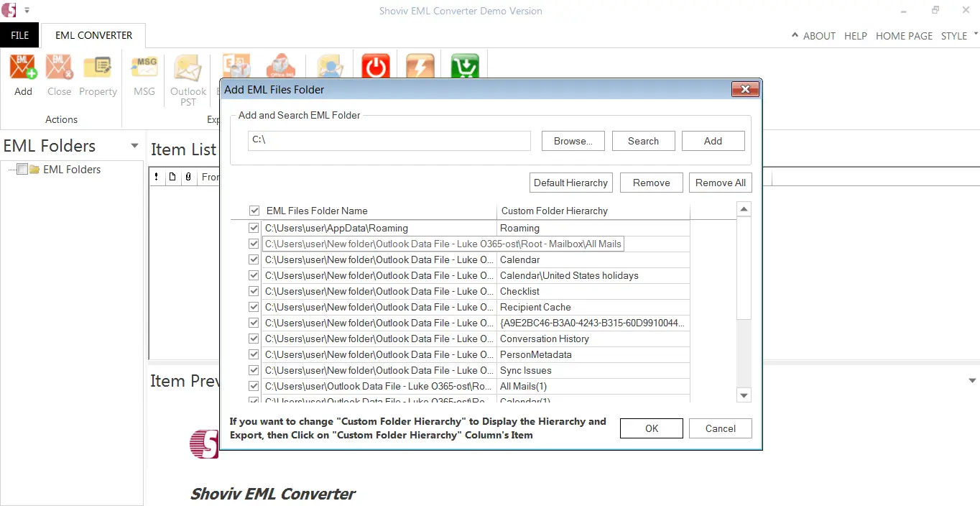Image resolution: width=980 pixels, height=506 pixels.
Task: Collapse the ribbon with the caret arrow
Action: pos(795,34)
